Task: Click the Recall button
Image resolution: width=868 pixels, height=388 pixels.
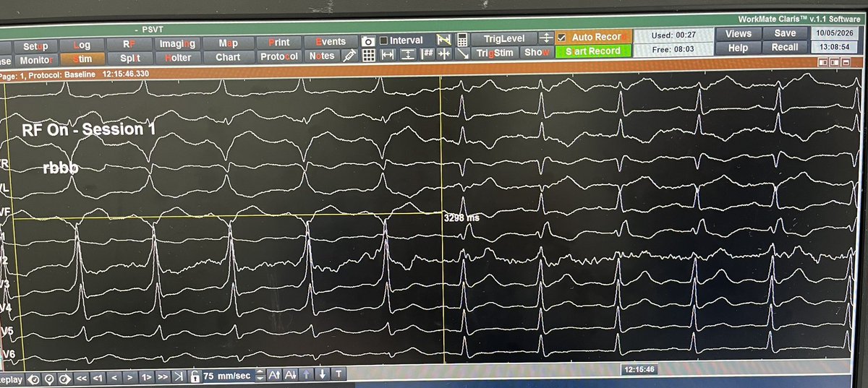Action: (784, 47)
